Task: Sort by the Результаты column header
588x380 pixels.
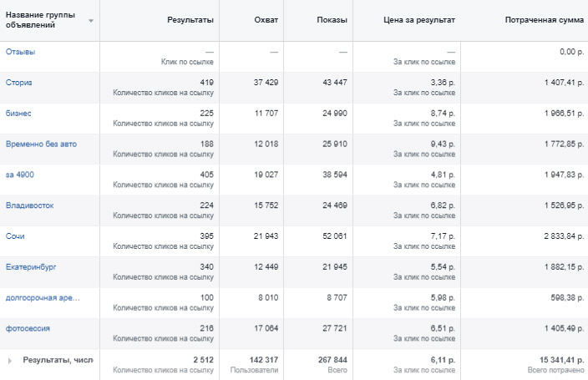Action: [190, 18]
